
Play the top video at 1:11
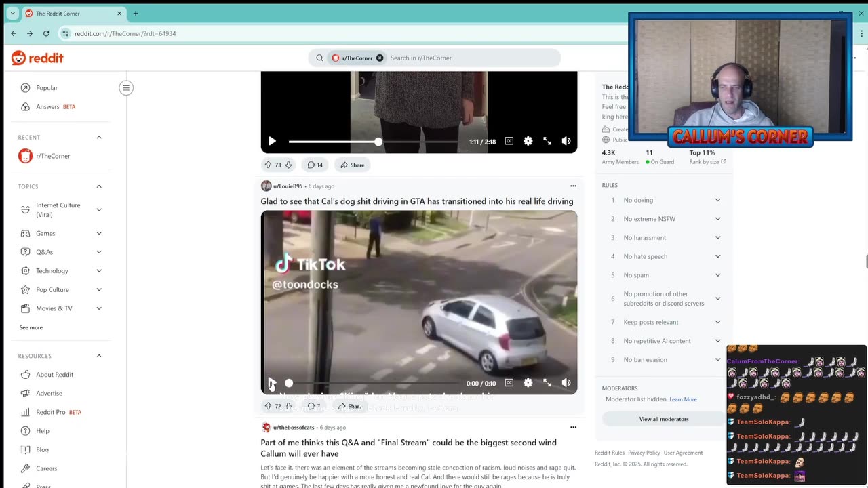272,141
